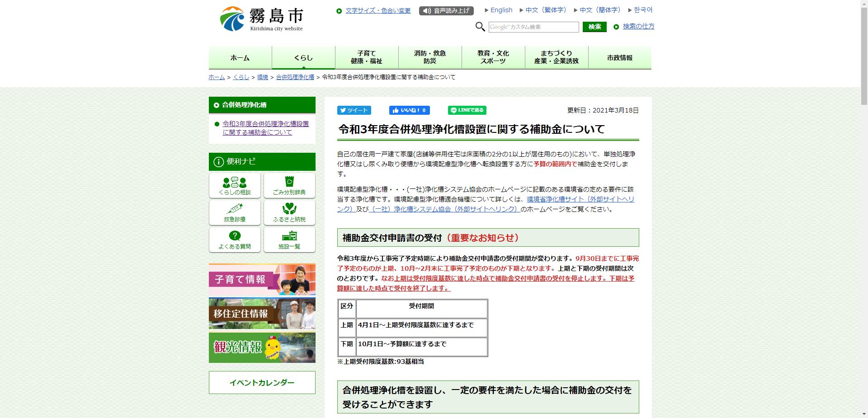Switch the site to English
Viewport: 868px width, 418px height.
(502, 10)
